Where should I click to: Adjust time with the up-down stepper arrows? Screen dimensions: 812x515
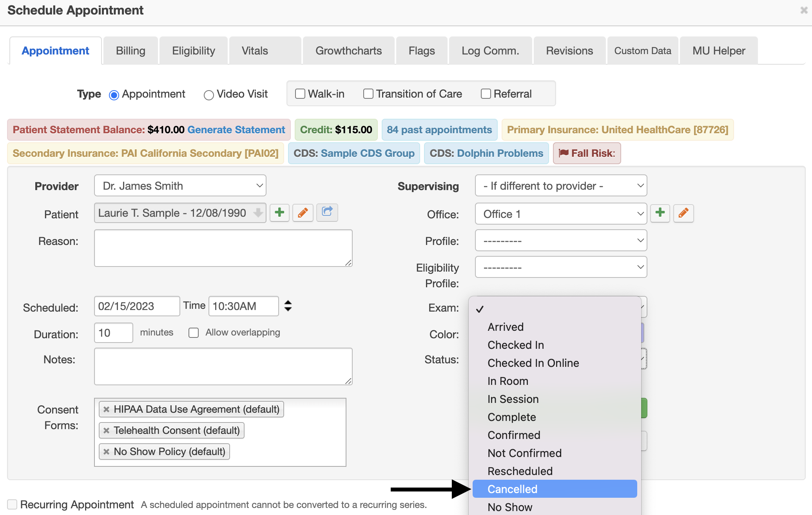coord(288,306)
